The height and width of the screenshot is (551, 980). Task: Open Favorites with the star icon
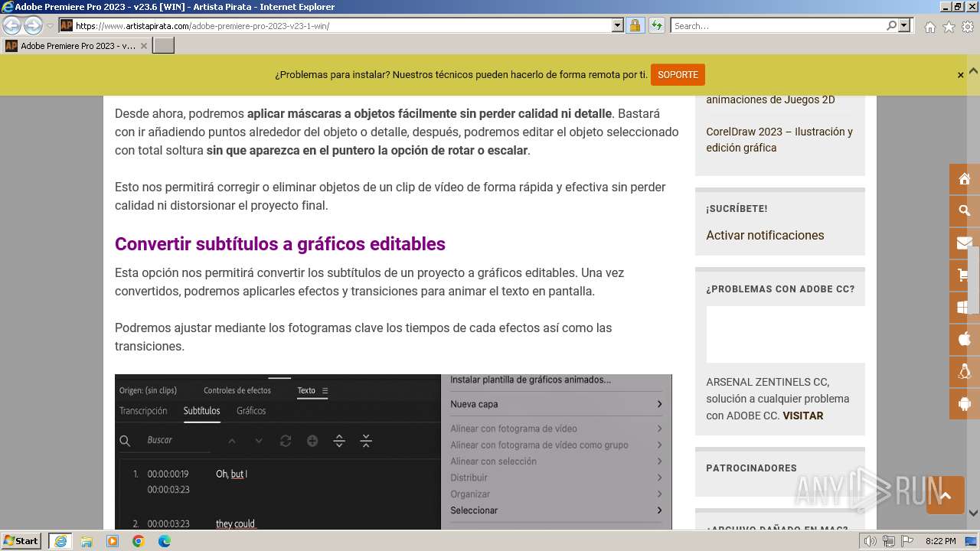pos(949,27)
